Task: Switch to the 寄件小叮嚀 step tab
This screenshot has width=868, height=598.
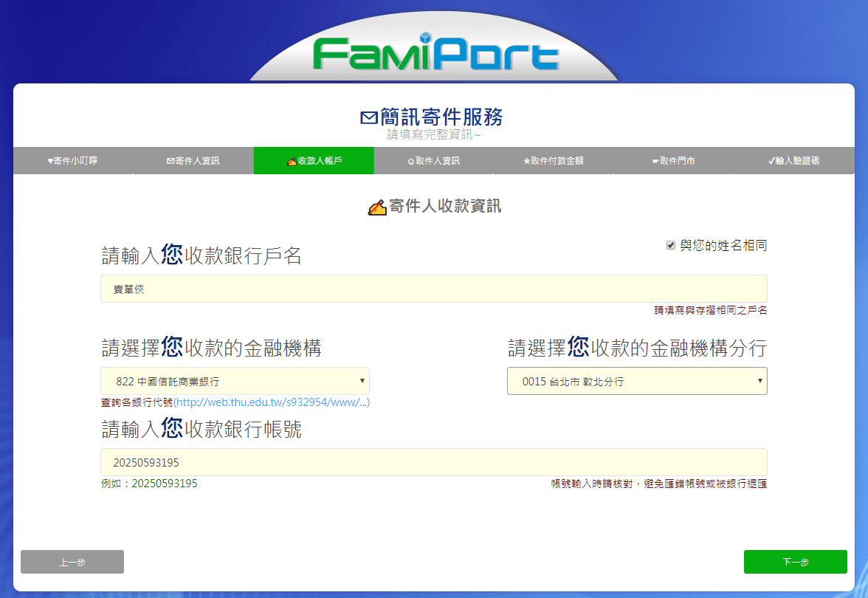Action: point(73,161)
